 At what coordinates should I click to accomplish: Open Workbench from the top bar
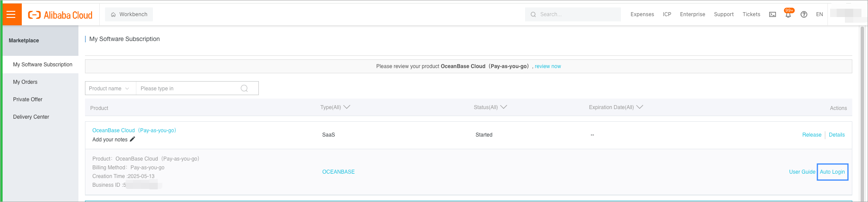click(129, 14)
